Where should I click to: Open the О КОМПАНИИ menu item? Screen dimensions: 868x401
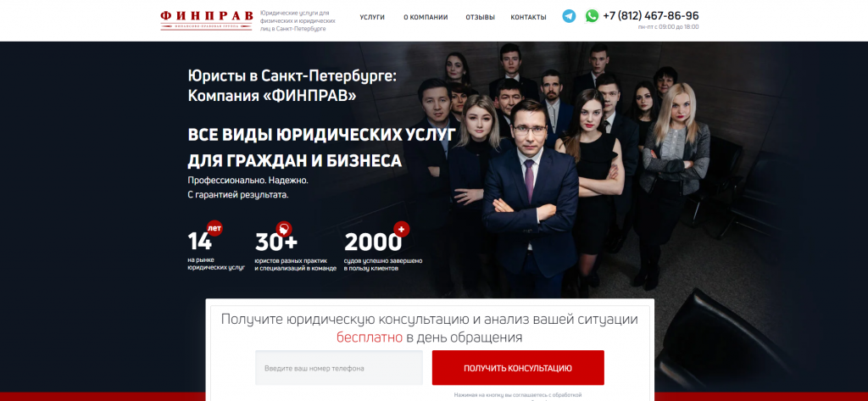tap(426, 17)
